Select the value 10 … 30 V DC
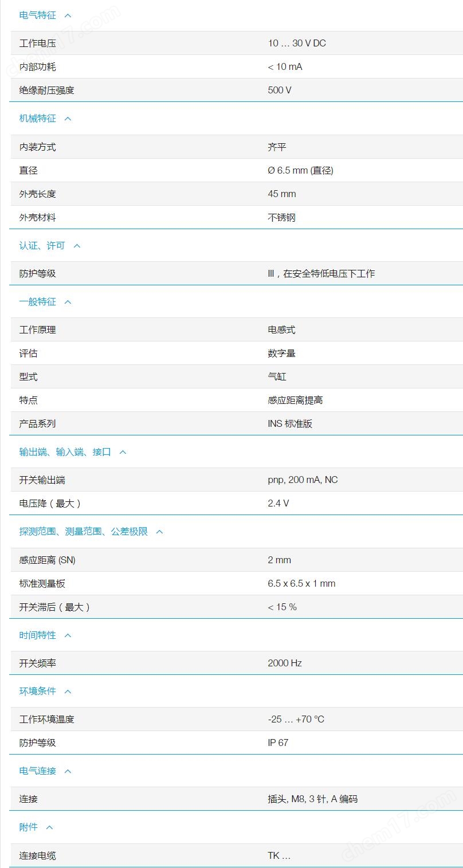The image size is (463, 868). (x=297, y=44)
